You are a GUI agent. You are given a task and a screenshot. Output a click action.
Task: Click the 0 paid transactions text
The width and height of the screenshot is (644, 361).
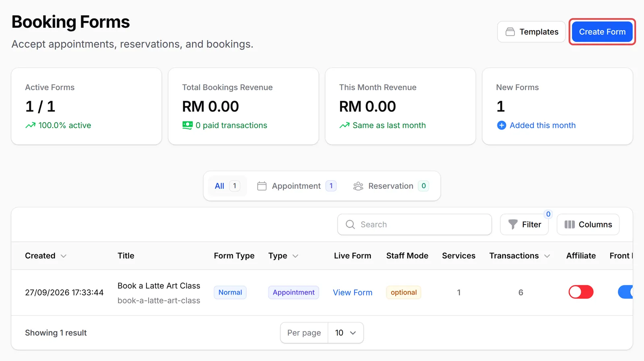(231, 126)
